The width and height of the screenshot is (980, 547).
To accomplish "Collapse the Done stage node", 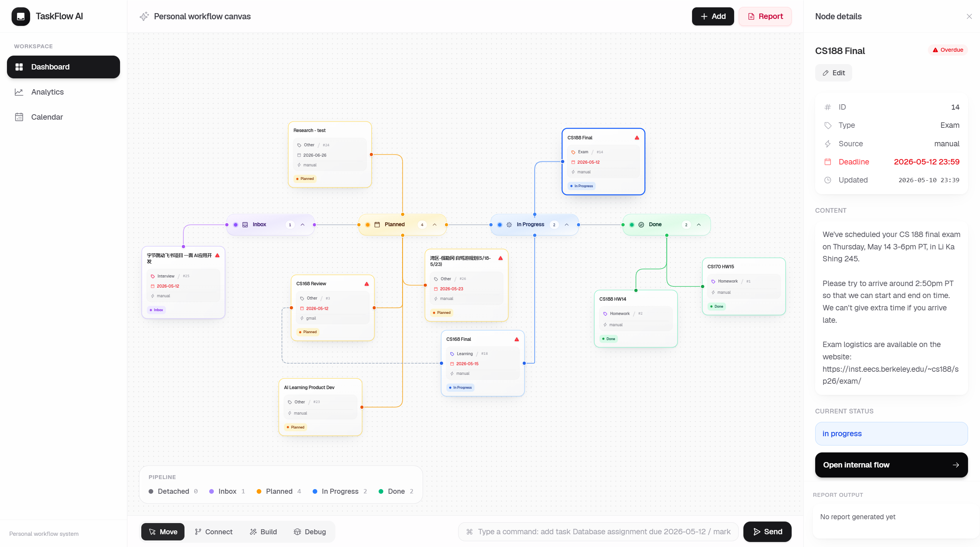I will (699, 225).
